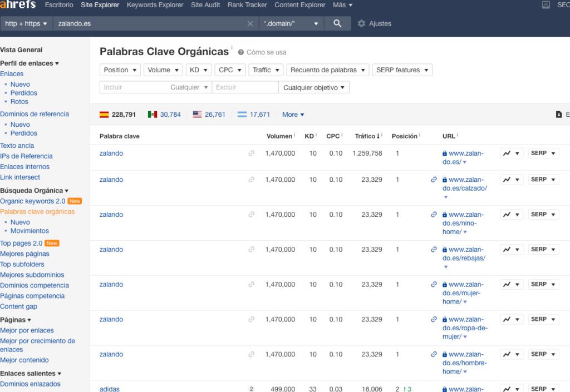Clear the zalando.es search field
This screenshot has width=570, height=392.
[x=250, y=23]
